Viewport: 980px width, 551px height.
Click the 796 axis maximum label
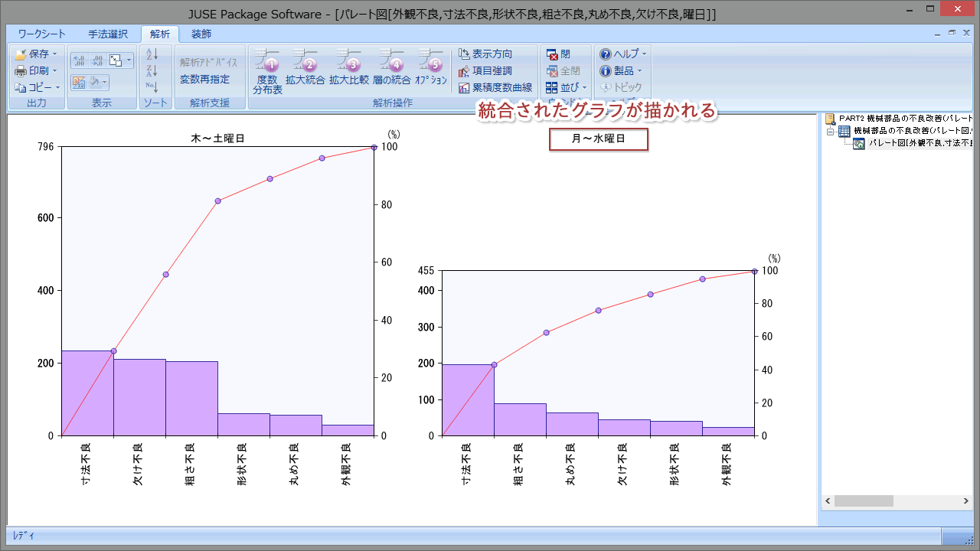click(47, 146)
